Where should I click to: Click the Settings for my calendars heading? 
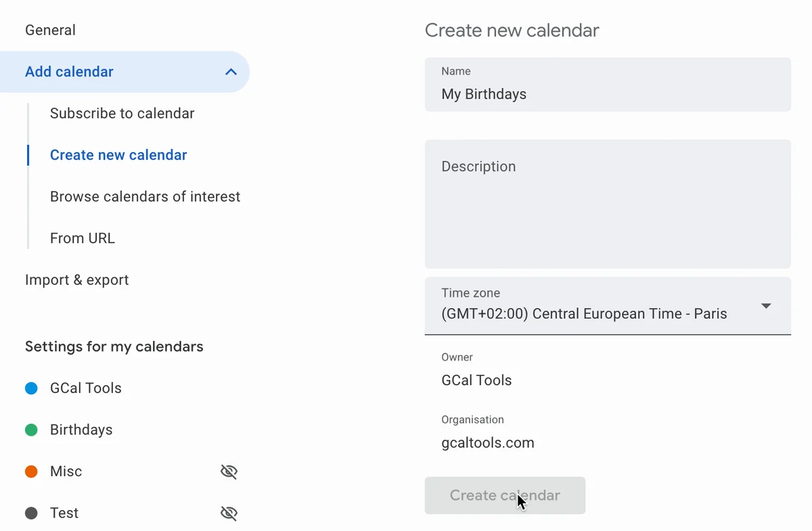click(x=114, y=346)
